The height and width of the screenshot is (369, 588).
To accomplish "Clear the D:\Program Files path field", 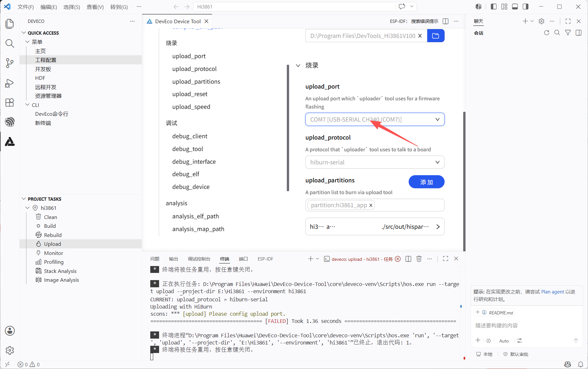I will (420, 36).
